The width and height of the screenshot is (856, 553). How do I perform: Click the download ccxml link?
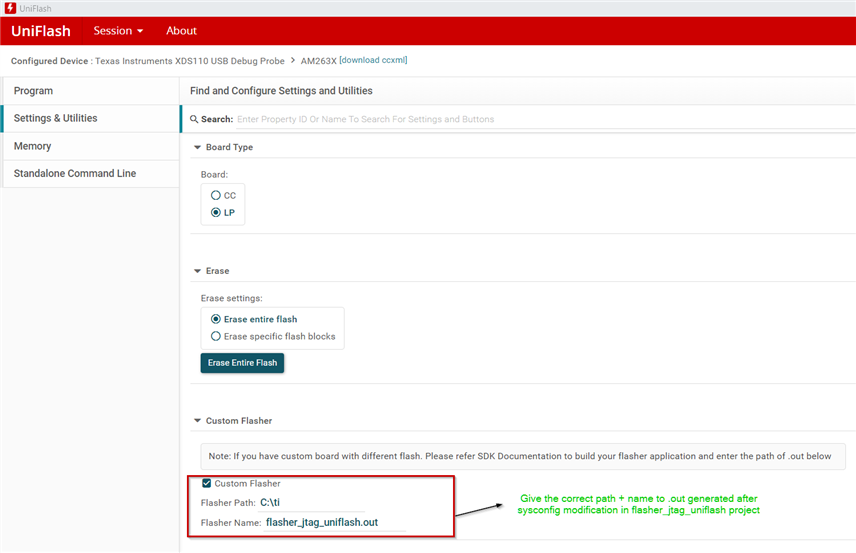pyautogui.click(x=373, y=60)
